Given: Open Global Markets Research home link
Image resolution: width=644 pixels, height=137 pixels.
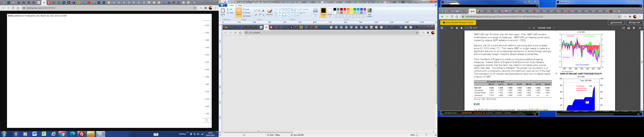Looking at the screenshot, I should click(458, 23).
